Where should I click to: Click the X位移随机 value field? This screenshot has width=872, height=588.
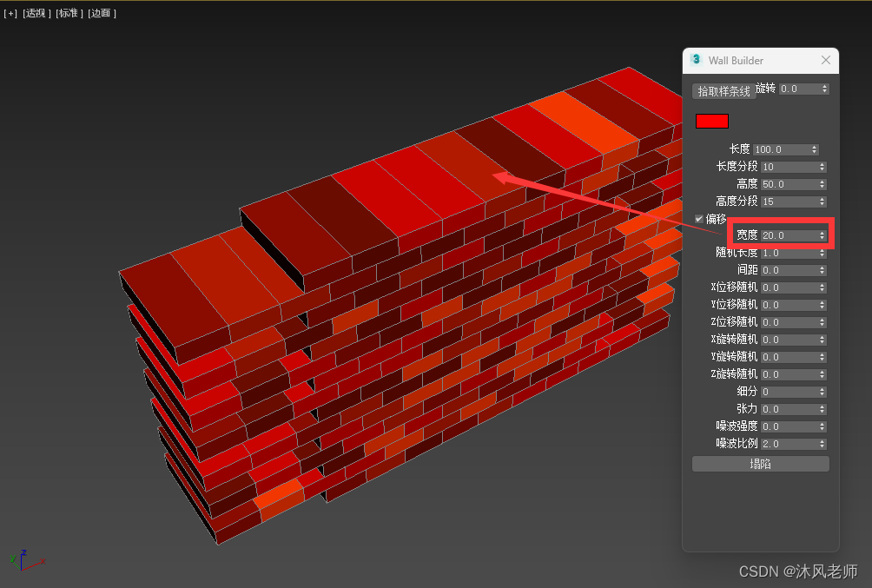[789, 287]
